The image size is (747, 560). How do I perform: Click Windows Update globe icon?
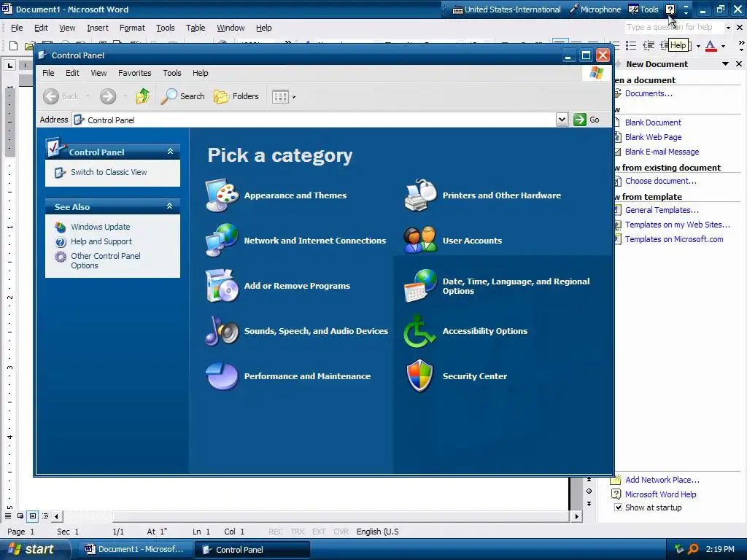61,227
